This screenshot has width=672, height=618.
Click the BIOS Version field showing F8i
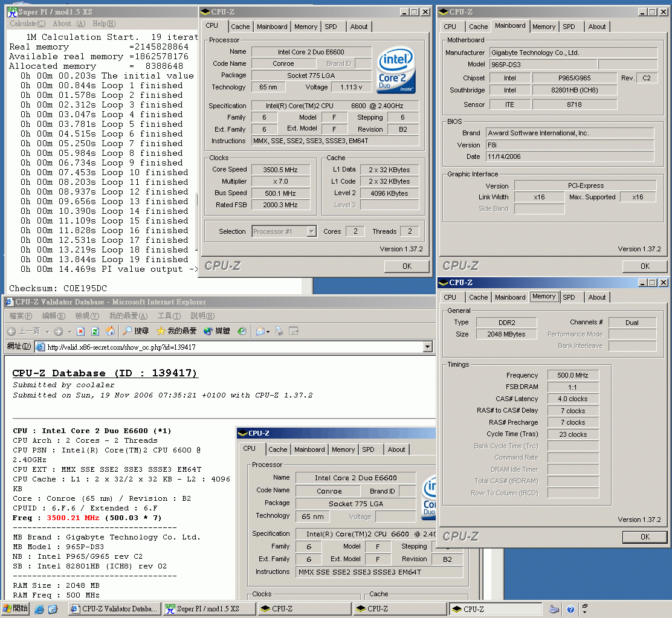[570, 145]
